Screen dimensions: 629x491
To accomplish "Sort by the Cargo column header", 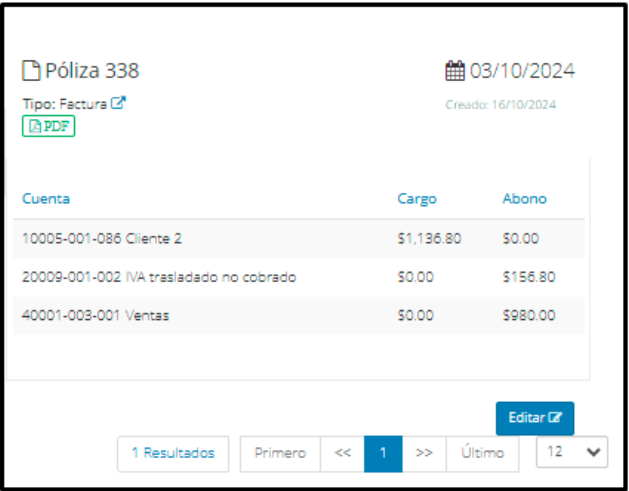I will [x=417, y=199].
